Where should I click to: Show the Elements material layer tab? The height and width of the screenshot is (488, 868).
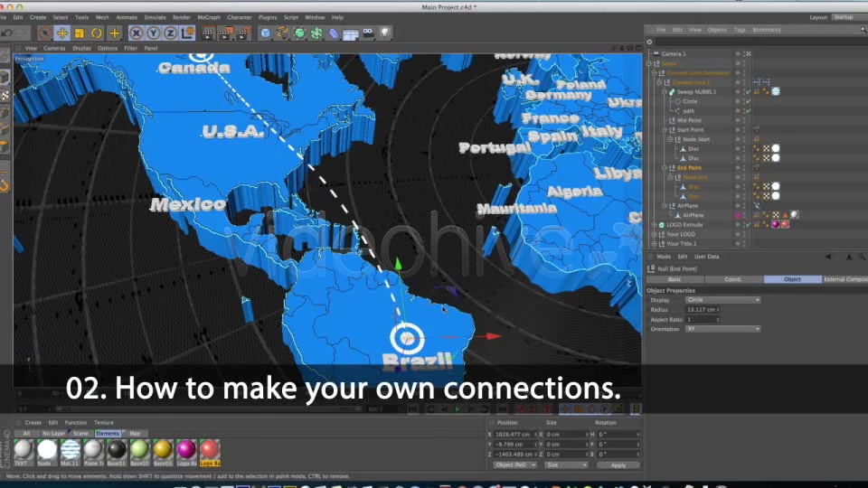click(108, 434)
